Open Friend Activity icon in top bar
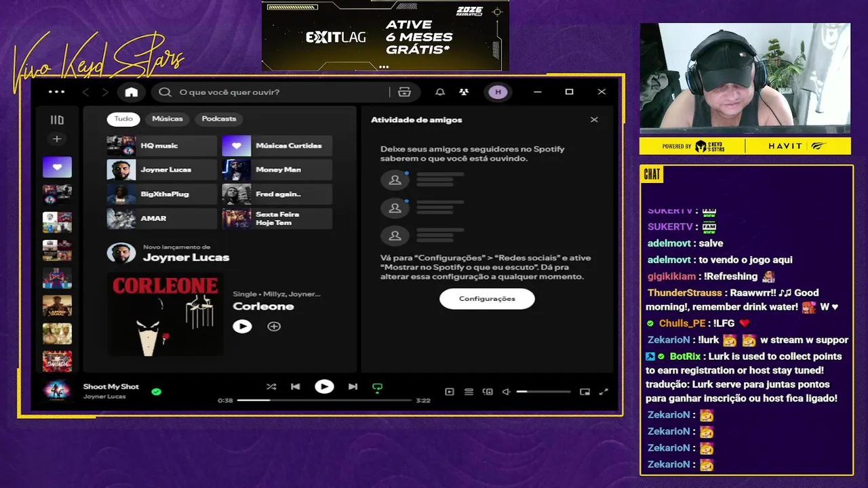The width and height of the screenshot is (868, 488). pyautogui.click(x=464, y=92)
